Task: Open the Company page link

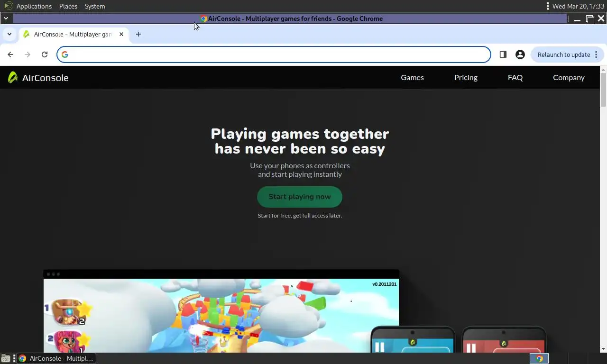Action: 569,77
